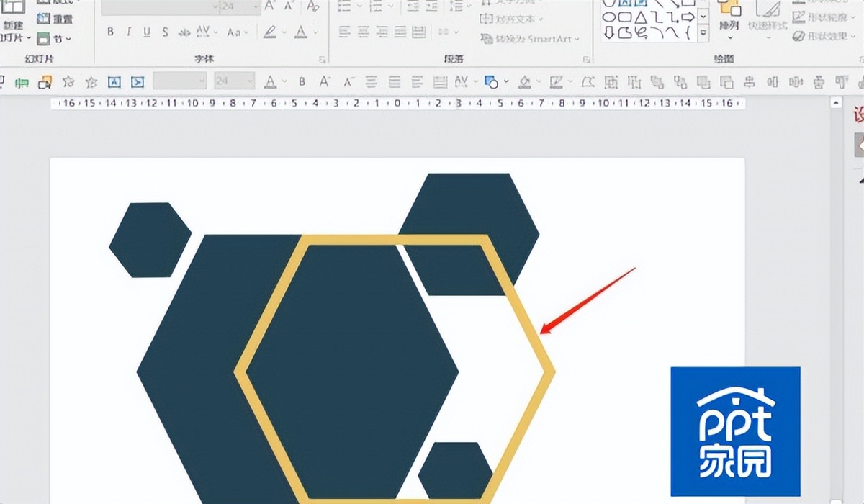
Task: Select the oval shape in gallery
Action: coord(610,17)
